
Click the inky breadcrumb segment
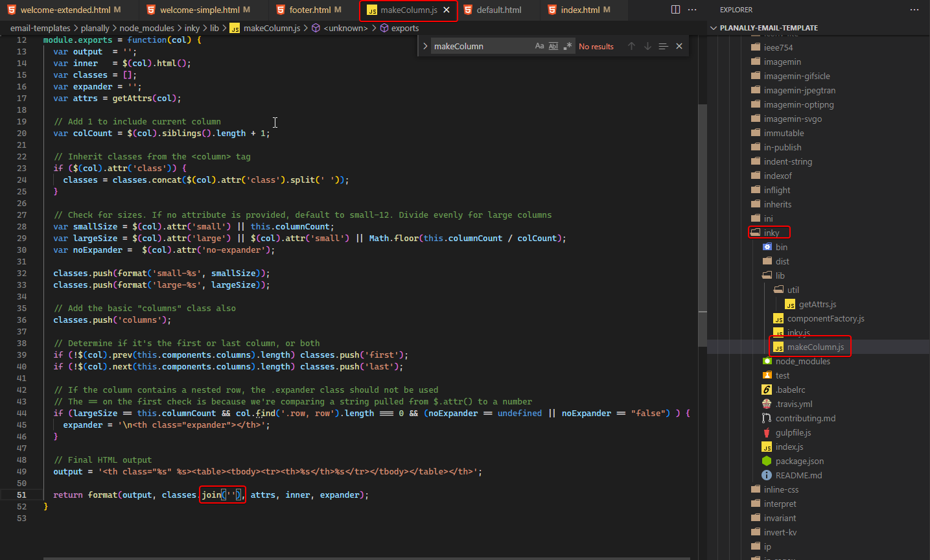(x=192, y=28)
